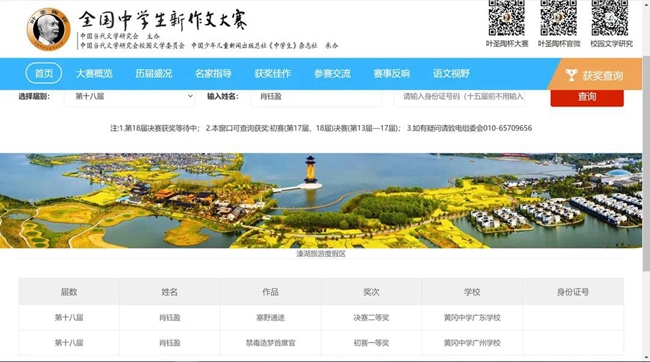
Task: Click the red 查询 button
Action: click(x=587, y=97)
